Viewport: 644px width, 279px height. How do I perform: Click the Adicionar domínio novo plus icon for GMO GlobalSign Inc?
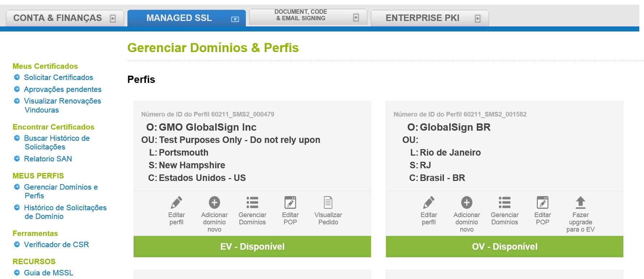point(214,203)
